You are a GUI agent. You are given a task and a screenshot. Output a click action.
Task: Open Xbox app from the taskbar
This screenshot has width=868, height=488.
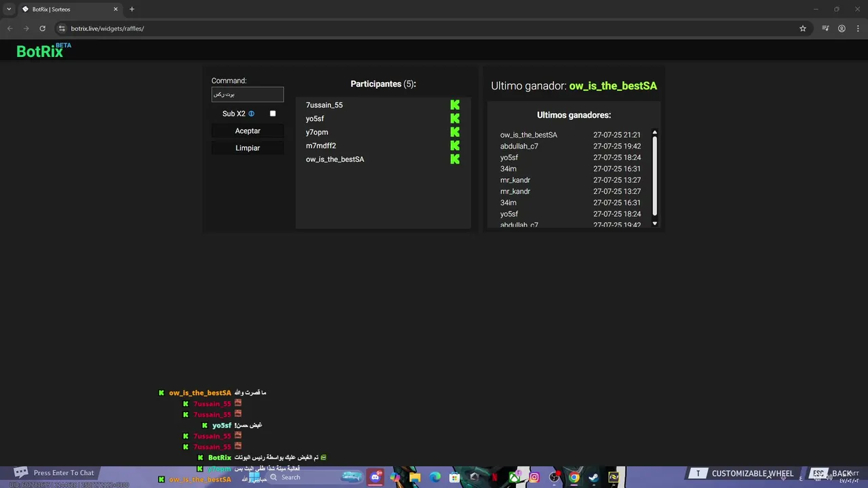(515, 477)
